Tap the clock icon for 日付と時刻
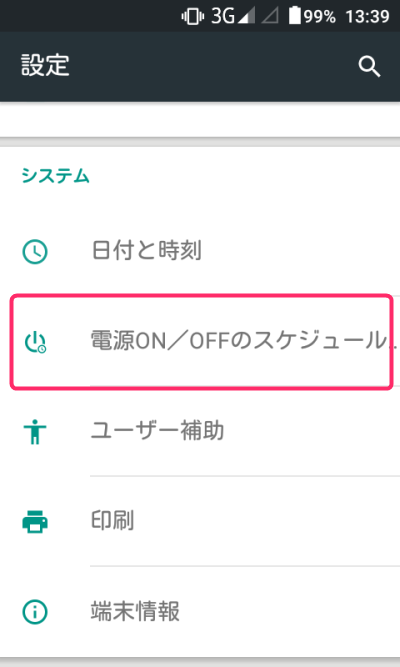400x667 pixels. 35,251
